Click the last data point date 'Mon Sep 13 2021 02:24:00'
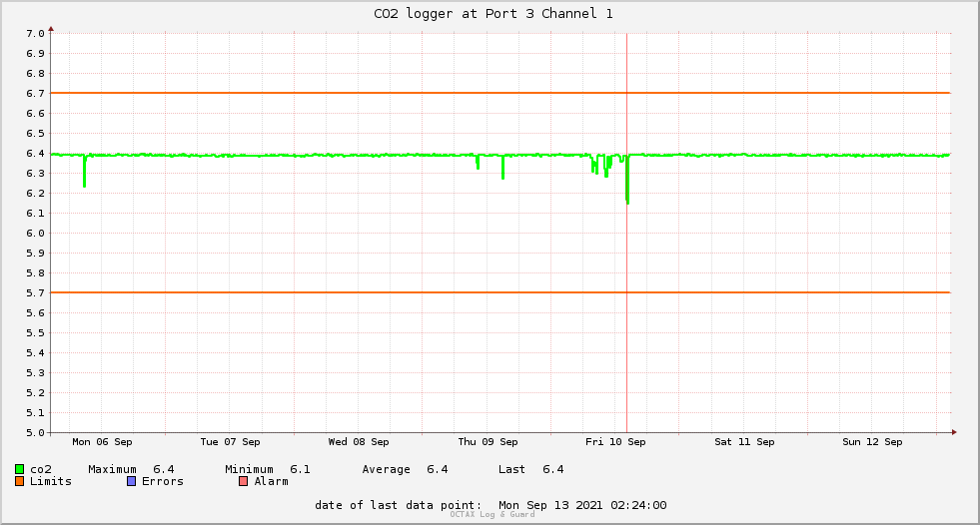 tap(582, 505)
